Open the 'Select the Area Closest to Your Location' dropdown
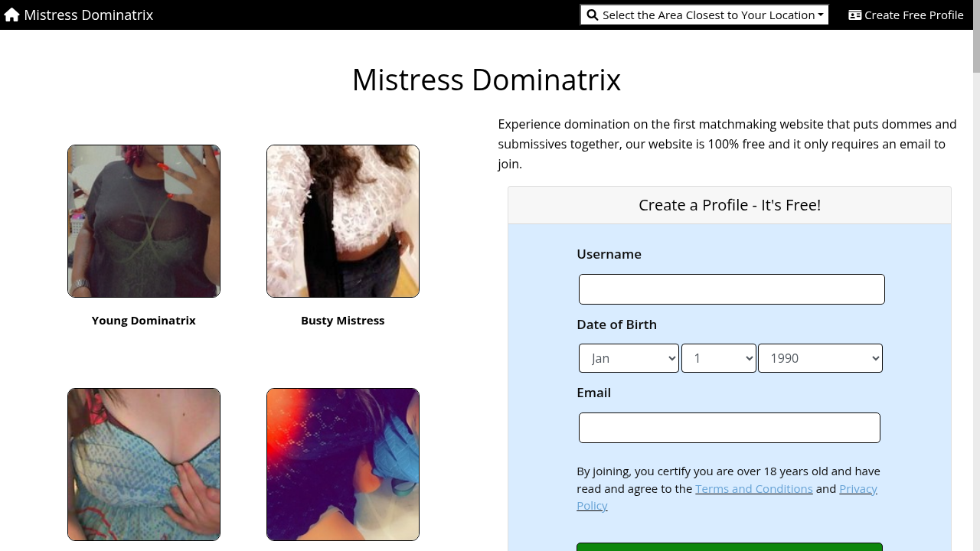This screenshot has width=980, height=551. click(704, 15)
